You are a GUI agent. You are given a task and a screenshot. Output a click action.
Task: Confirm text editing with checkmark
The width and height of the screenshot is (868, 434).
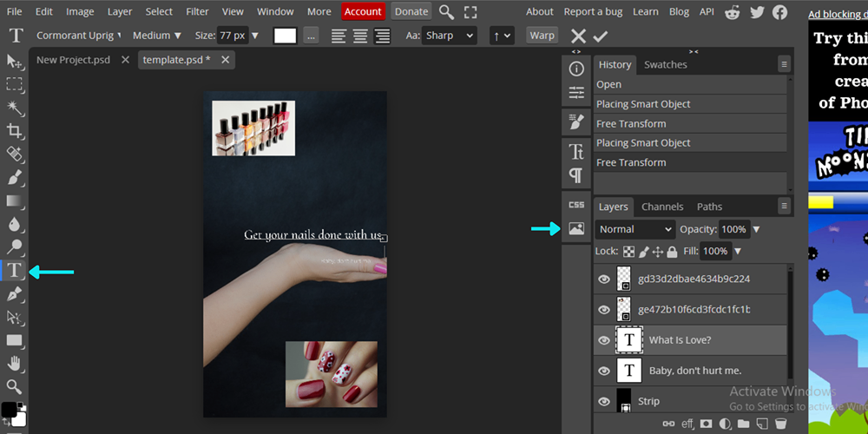tap(600, 36)
